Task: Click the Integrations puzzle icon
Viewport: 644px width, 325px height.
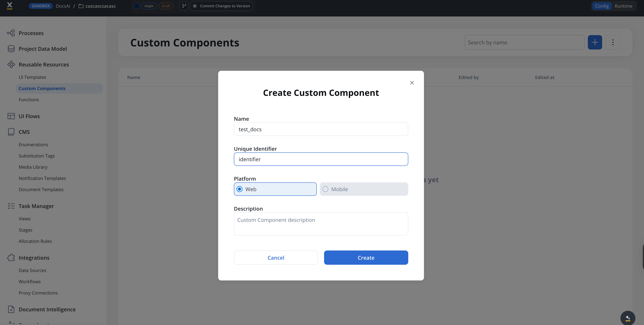Action: click(x=11, y=257)
